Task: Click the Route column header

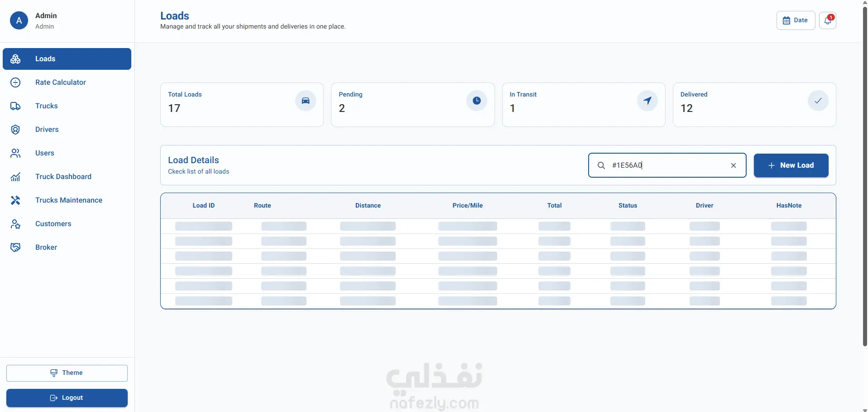Action: 263,206
